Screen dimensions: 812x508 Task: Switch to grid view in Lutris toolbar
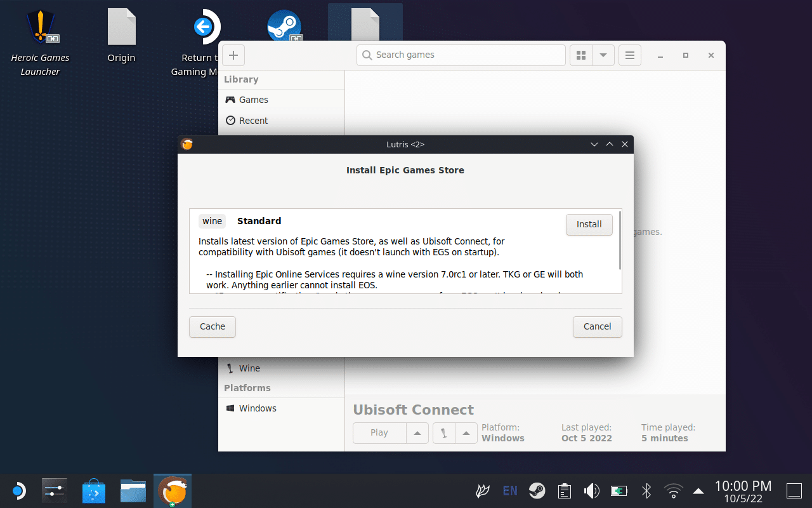coord(580,55)
